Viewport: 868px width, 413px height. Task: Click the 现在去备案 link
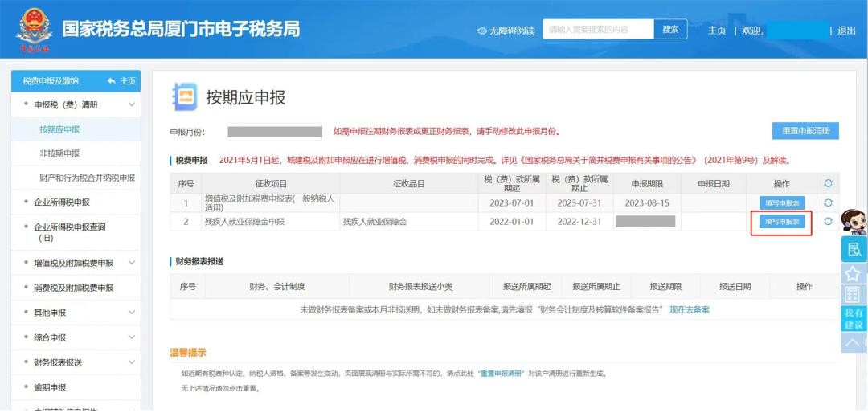coord(689,310)
